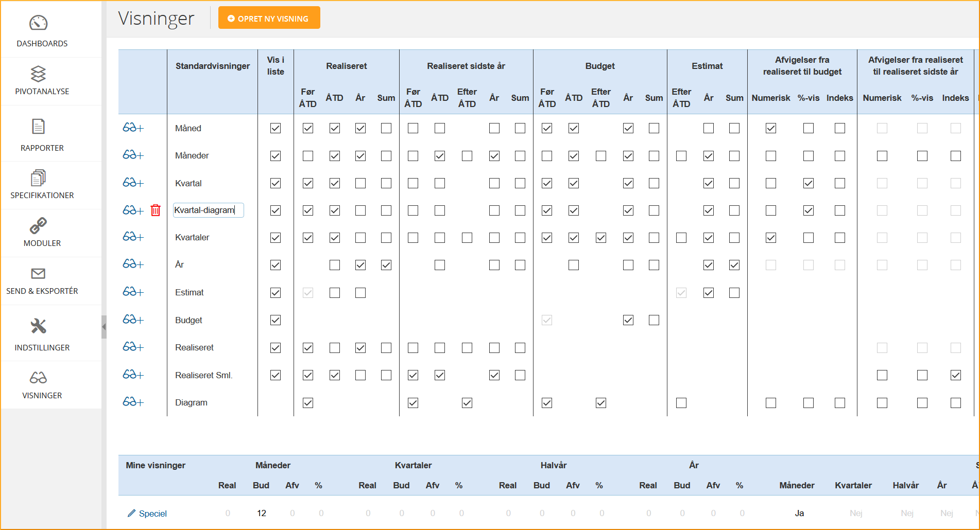
Task: Copy the Måned view using glasses-plus icon
Action: 133,128
